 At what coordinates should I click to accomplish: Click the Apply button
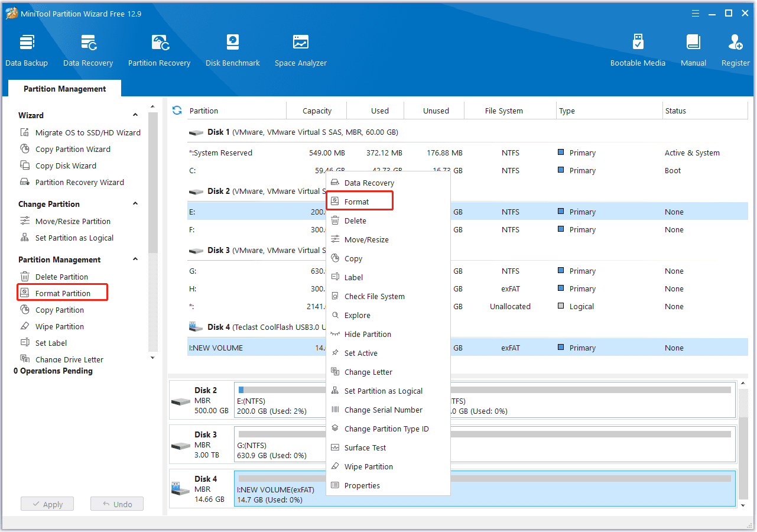coord(47,504)
